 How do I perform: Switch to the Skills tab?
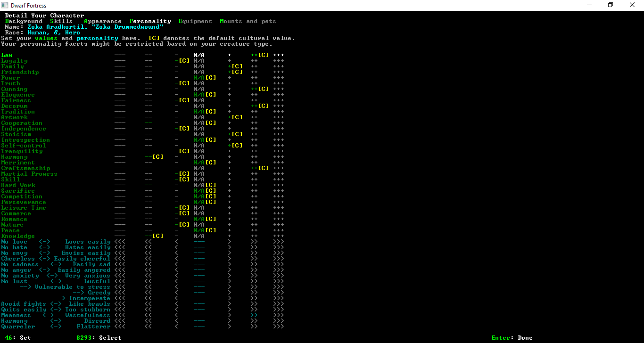61,21
